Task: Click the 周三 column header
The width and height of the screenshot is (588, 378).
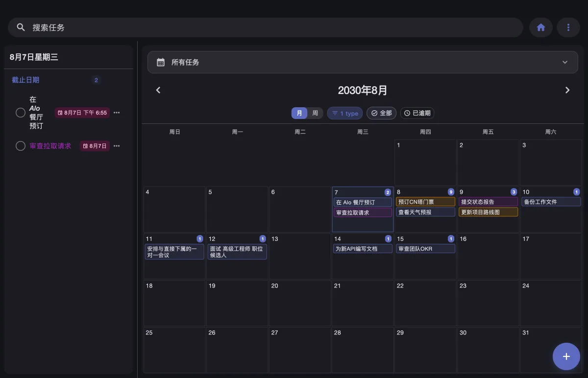Action: pos(363,132)
